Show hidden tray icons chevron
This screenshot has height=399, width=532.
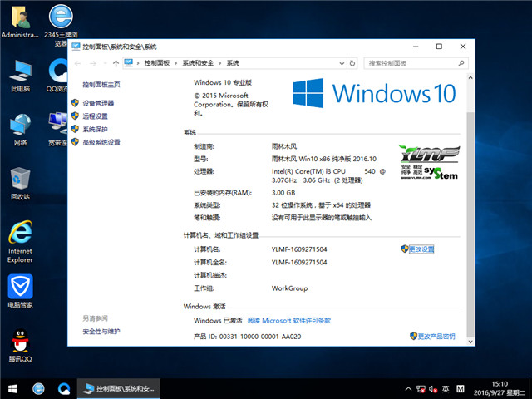point(408,389)
